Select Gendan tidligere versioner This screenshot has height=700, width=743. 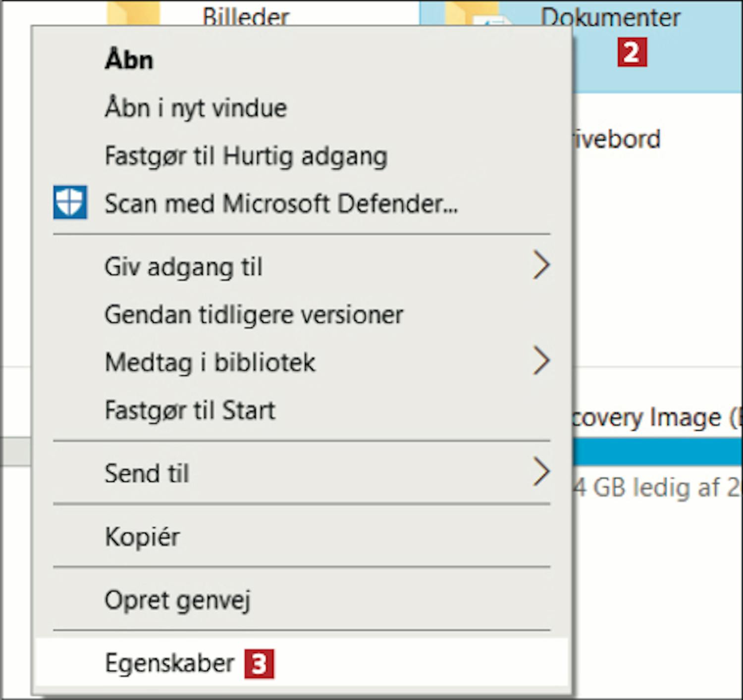tap(254, 315)
